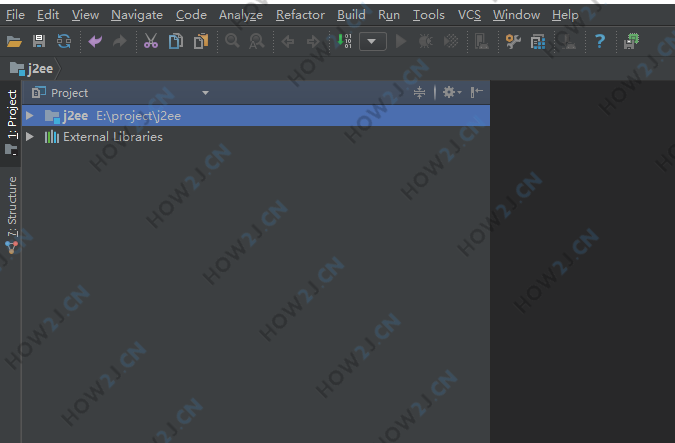Click the Replace magnifier icon
Viewport: 675px width, 443px height.
tap(257, 41)
